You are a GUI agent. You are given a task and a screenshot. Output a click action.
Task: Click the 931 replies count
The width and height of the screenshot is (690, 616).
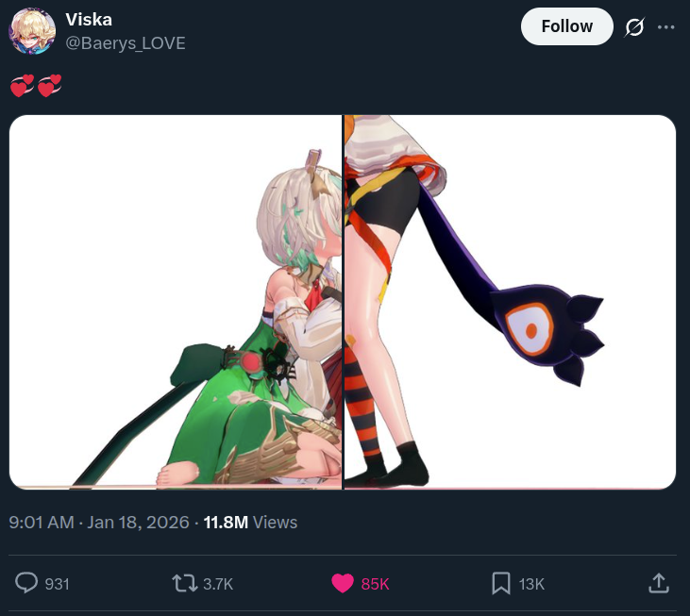coord(58,584)
